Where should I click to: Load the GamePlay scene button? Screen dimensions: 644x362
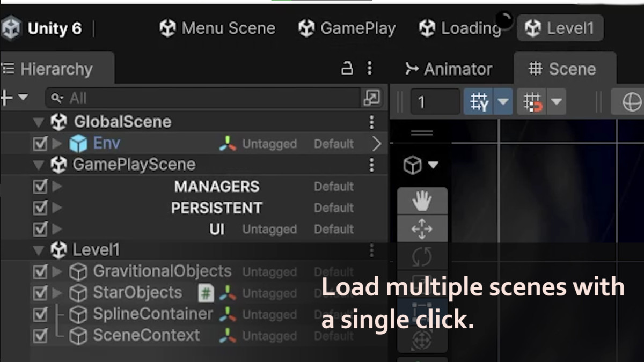tap(347, 28)
